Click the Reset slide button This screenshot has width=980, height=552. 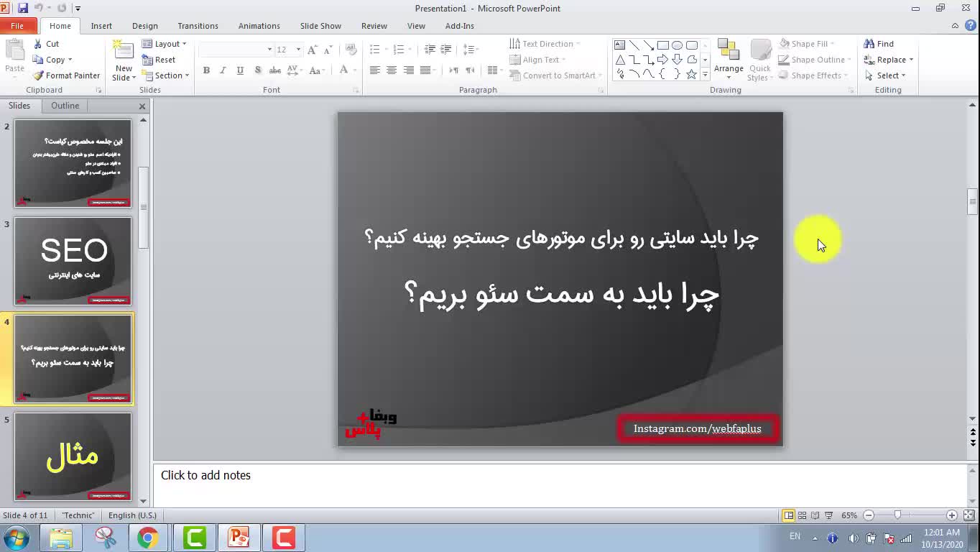[159, 60]
